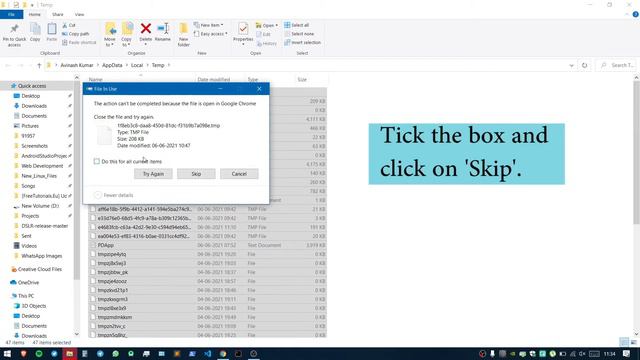Screen dimensions: 640x360
Task: Click Edit in the Open group
Action: click(264, 34)
